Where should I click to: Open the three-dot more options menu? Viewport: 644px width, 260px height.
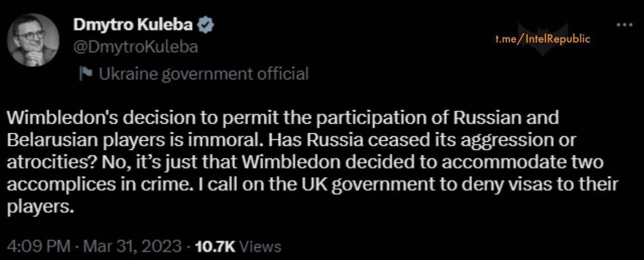coord(624,24)
